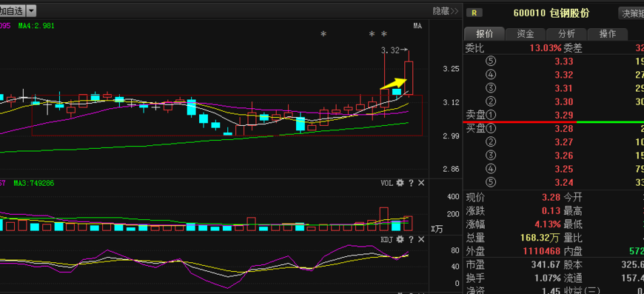This screenshot has height=294, width=644.
Task: Switch to the 操作 tab
Action: coord(608,34)
